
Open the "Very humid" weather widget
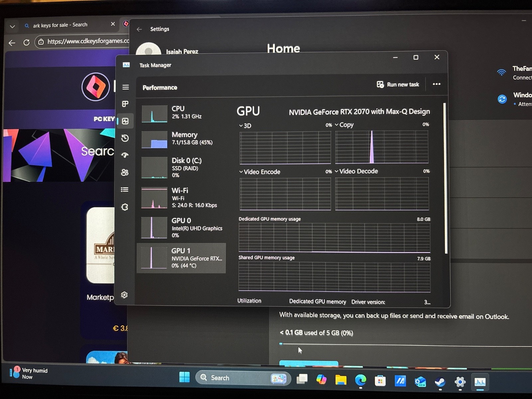coord(29,373)
